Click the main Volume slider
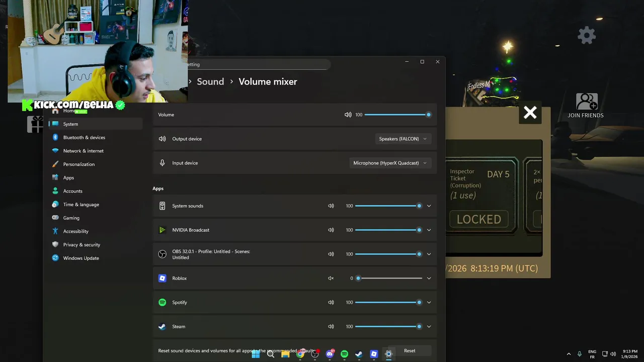The width and height of the screenshot is (644, 362). (397, 115)
